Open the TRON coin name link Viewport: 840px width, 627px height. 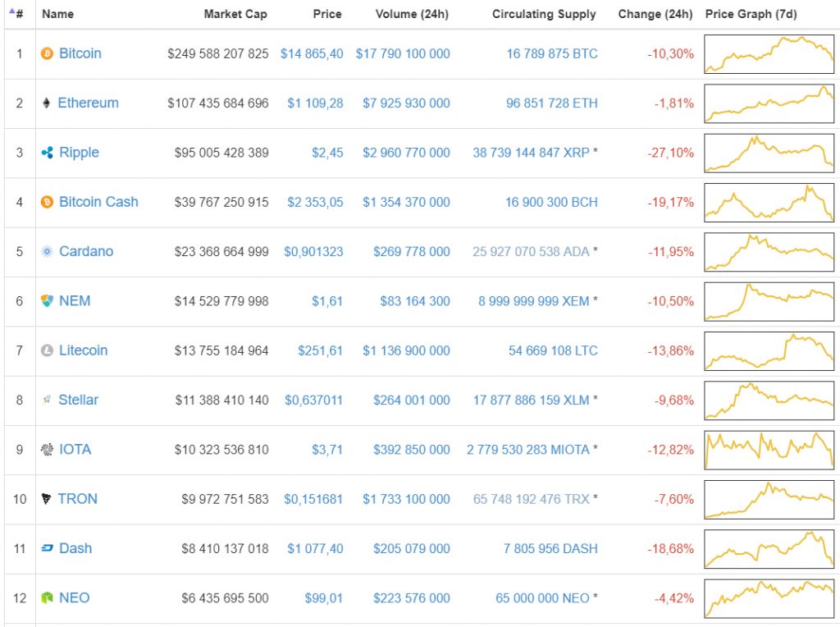click(77, 499)
